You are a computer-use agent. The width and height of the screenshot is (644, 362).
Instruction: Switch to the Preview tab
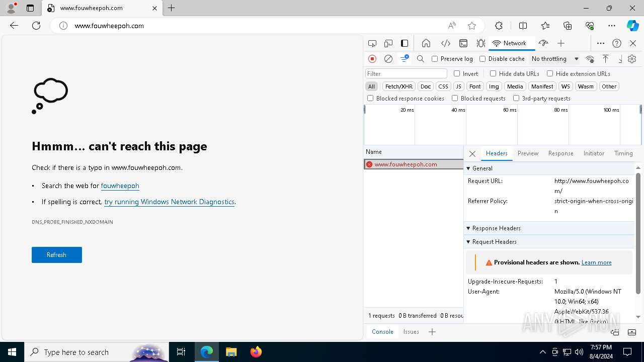528,153
